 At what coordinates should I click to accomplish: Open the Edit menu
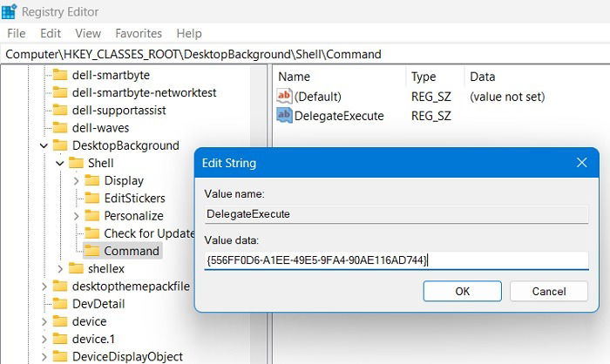[x=51, y=33]
